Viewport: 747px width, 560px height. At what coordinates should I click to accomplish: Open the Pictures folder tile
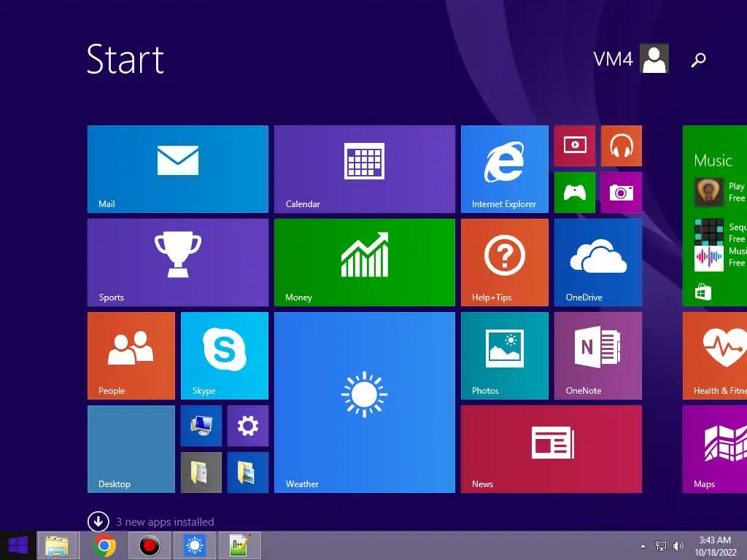(248, 472)
